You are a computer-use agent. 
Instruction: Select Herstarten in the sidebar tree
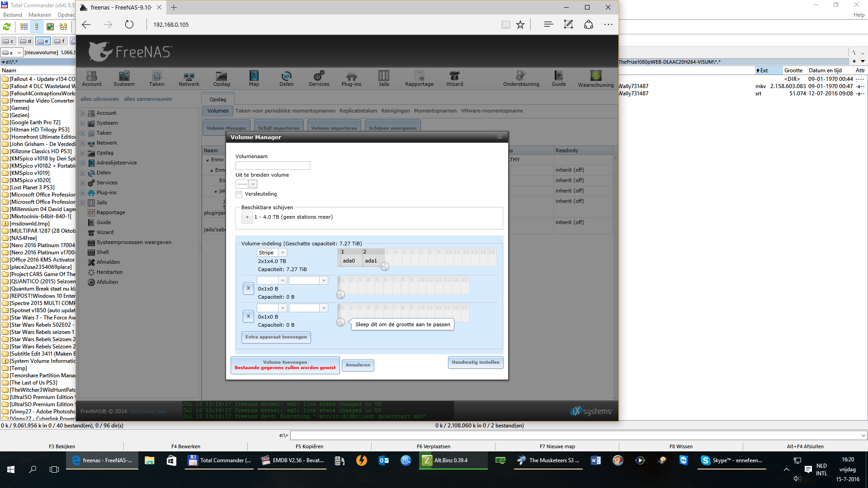coord(109,272)
